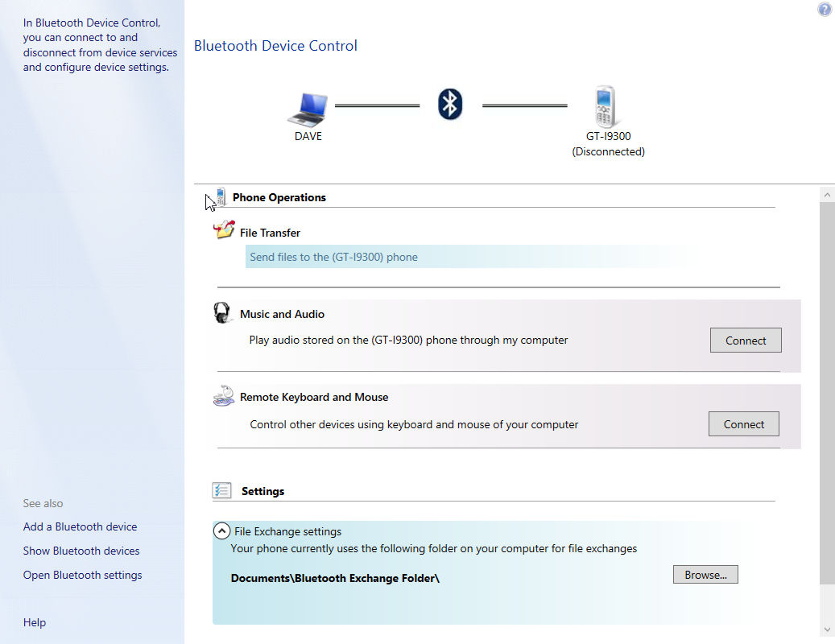835x644 pixels.
Task: Click the File Exchange settings label
Action: [x=287, y=531]
